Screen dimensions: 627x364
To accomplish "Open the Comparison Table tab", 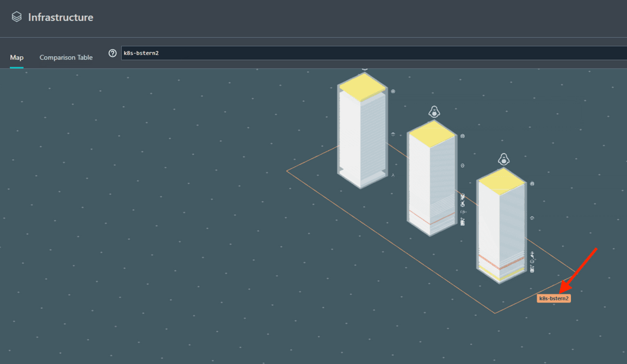I will pos(66,58).
